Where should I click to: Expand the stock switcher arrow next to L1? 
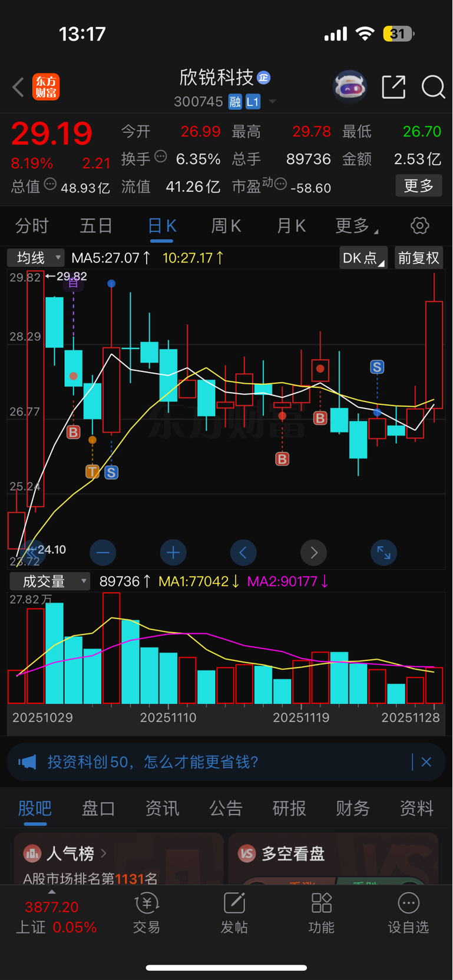pyautogui.click(x=272, y=102)
